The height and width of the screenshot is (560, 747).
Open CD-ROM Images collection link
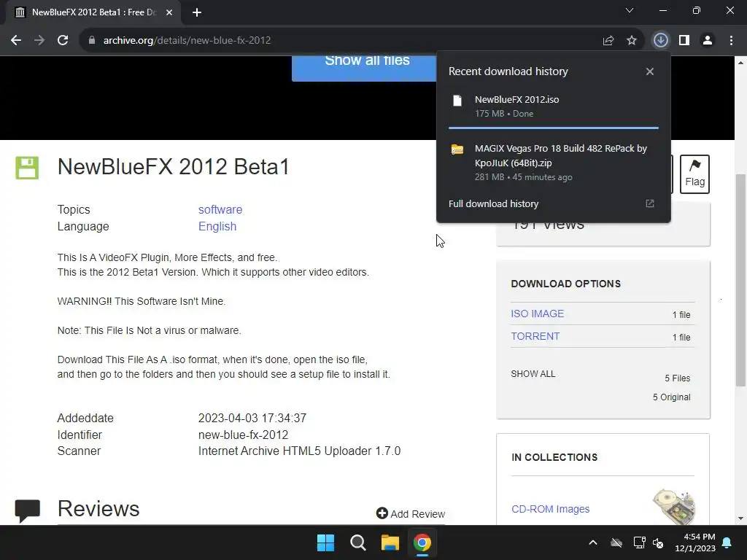point(550,509)
